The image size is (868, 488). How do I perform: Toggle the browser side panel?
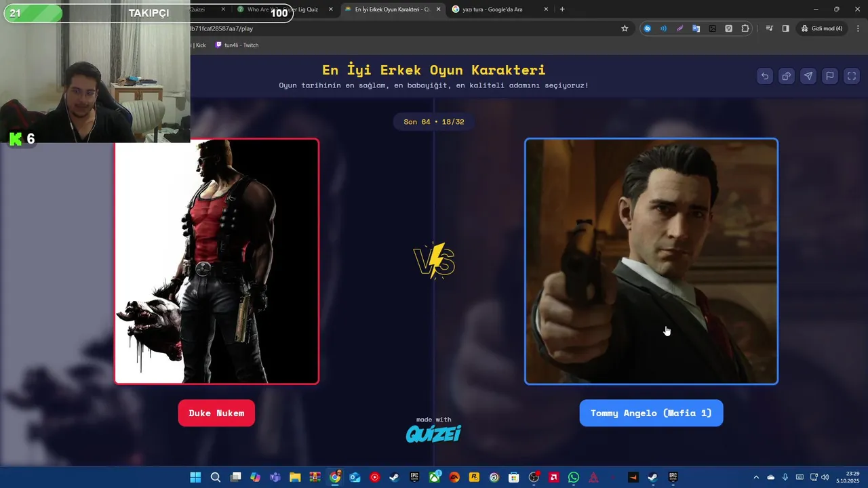[x=785, y=28]
